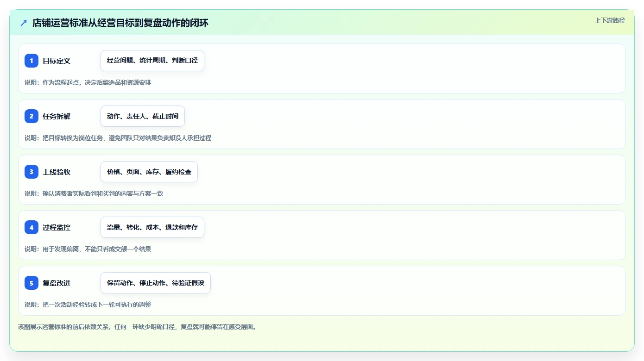
Task: Click the arrow icon beside the header title
Action: (24, 23)
